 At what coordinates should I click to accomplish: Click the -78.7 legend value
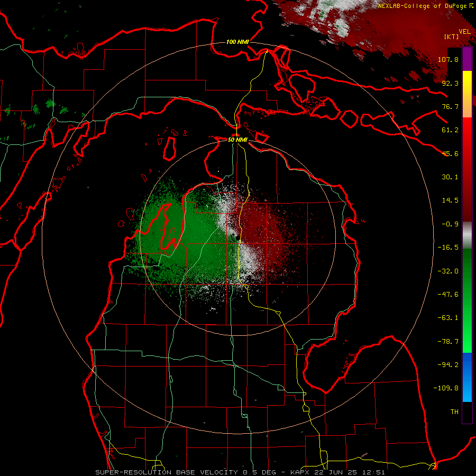click(448, 342)
